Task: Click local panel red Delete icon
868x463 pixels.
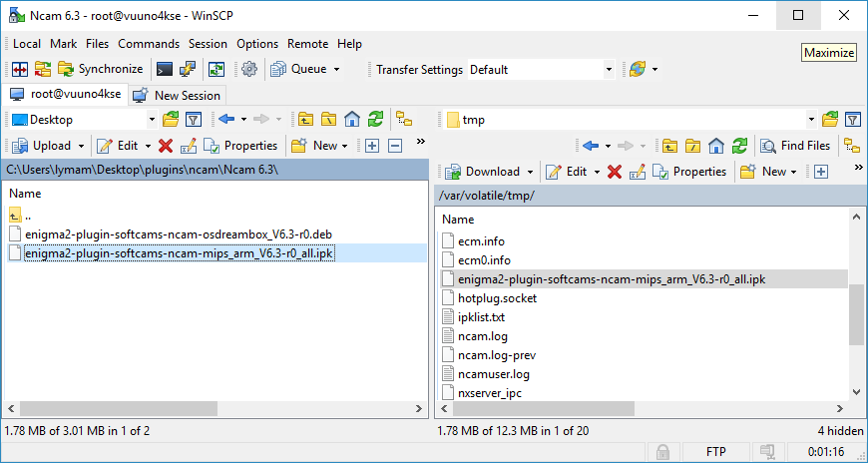Action: 166,146
